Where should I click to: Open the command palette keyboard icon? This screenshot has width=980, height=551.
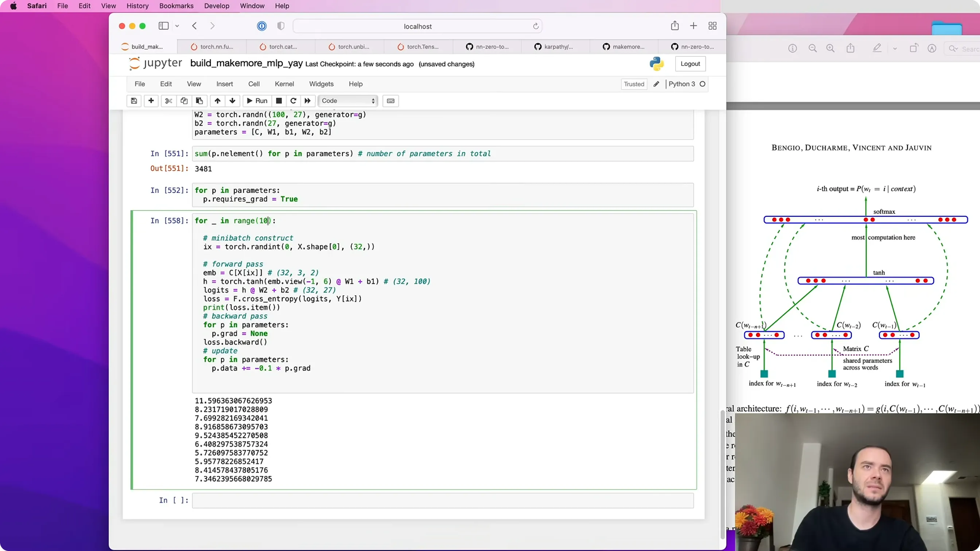[391, 101]
